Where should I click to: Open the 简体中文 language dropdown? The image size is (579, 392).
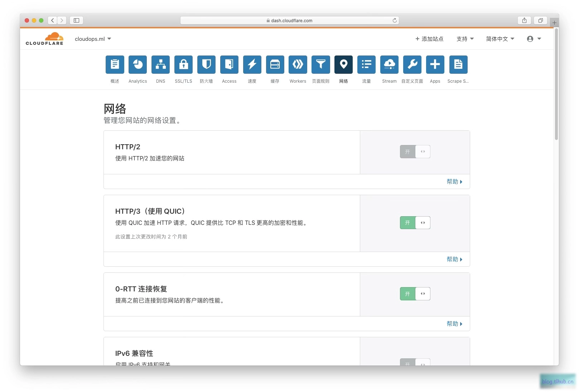(500, 39)
